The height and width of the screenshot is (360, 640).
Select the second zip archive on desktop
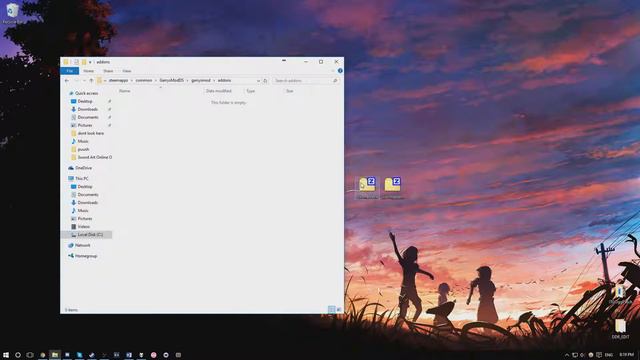393,188
